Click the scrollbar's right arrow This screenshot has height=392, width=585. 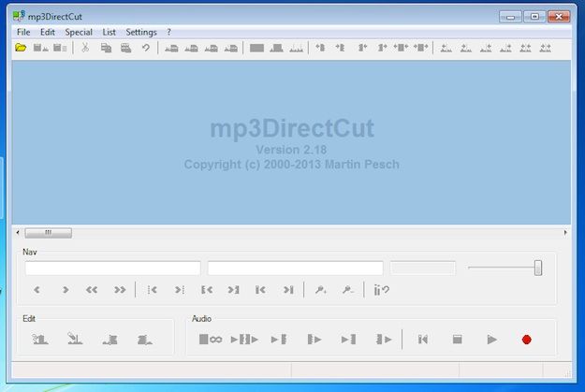[x=565, y=232]
